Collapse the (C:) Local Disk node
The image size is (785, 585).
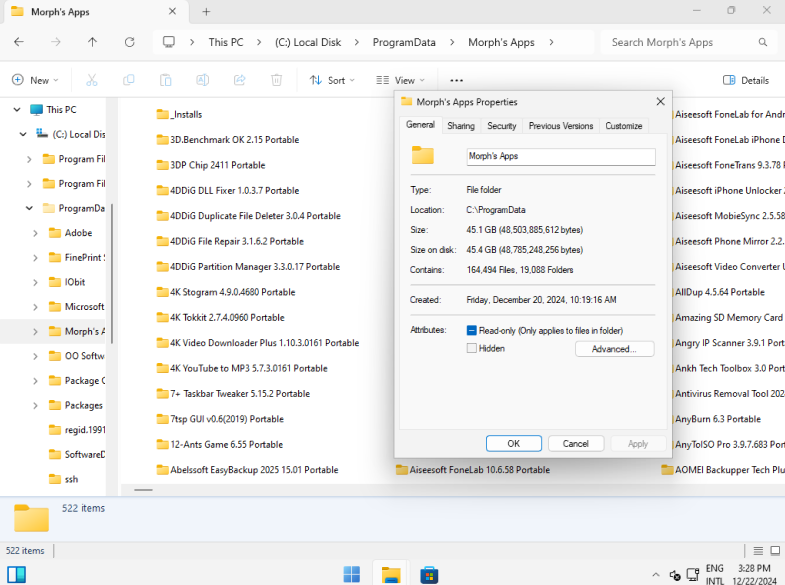[23, 134]
